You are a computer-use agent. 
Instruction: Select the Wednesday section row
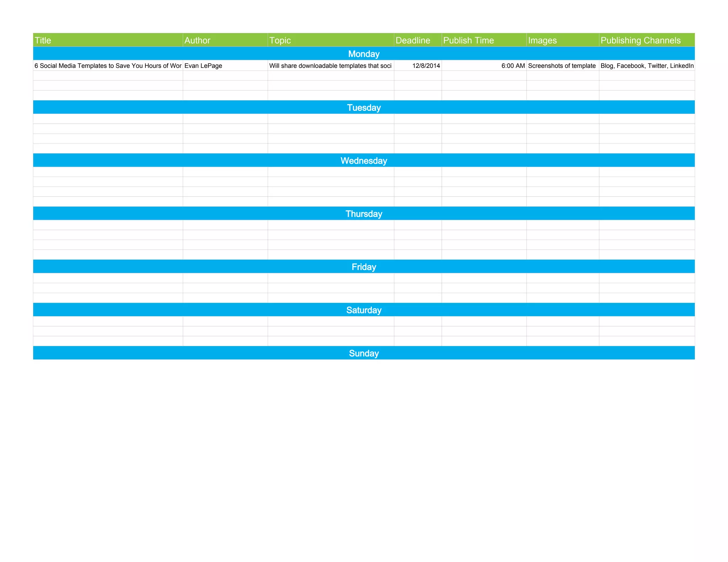(x=364, y=161)
